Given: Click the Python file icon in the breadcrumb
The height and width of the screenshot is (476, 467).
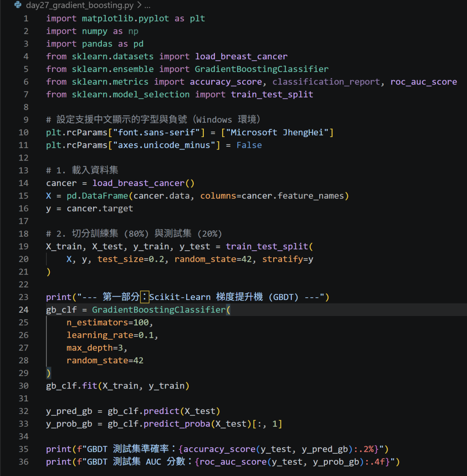Looking at the screenshot, I should pos(18,5).
